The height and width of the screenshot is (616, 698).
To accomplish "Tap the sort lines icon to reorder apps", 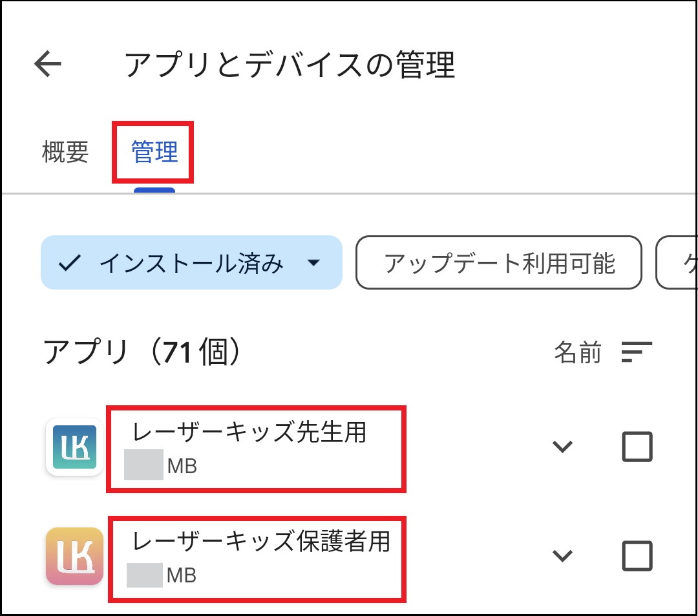I will tap(636, 353).
